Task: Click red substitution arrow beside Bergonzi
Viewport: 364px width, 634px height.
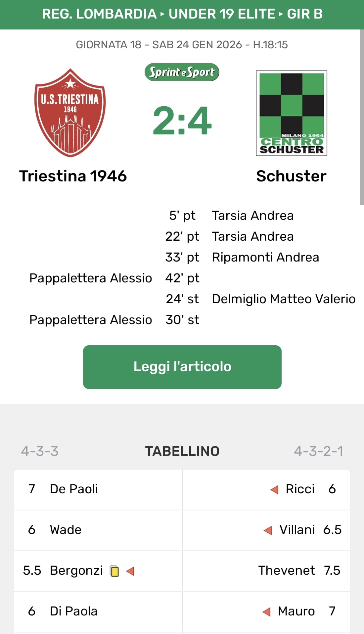Action: pyautogui.click(x=130, y=571)
